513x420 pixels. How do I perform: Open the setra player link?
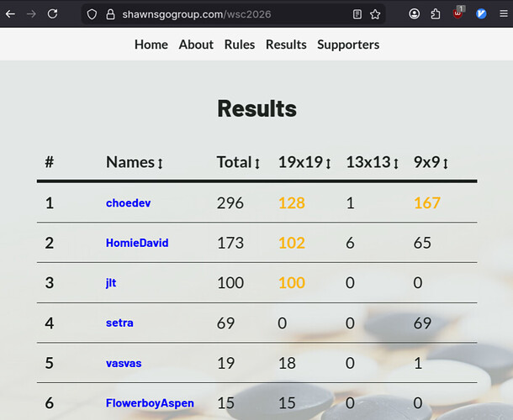(x=119, y=323)
